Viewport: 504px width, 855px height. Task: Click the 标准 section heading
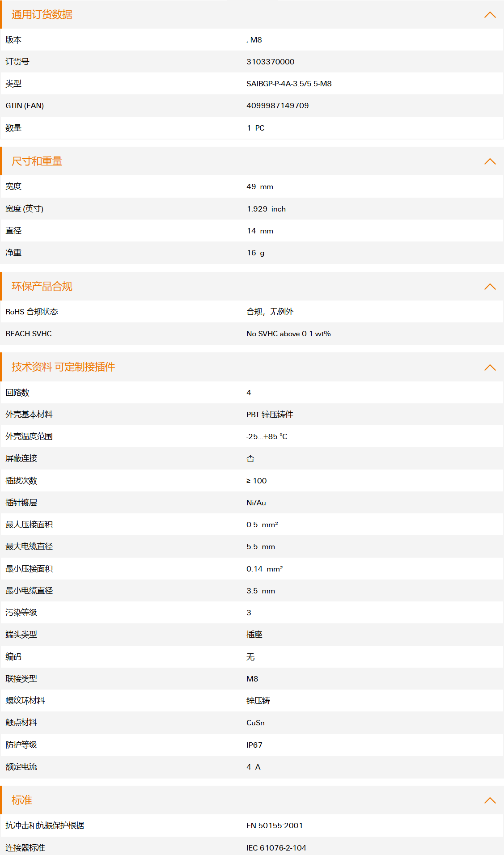tap(22, 800)
